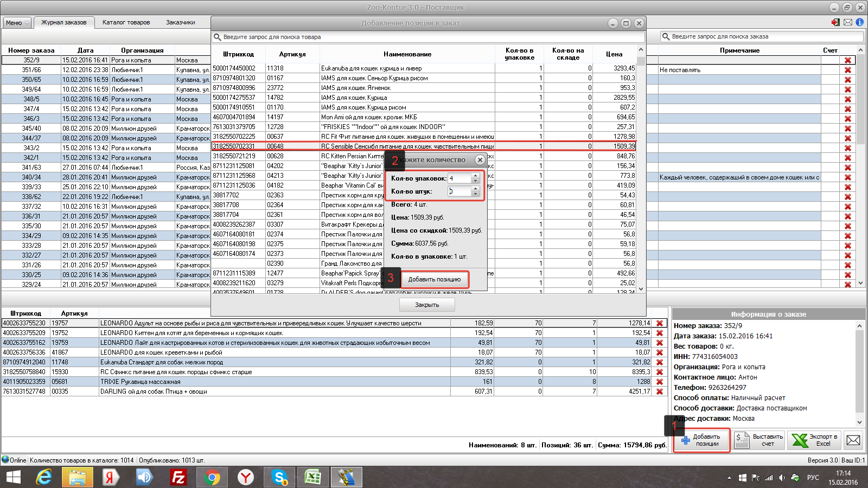Sort product list by Артикул header
The width and height of the screenshot is (868, 488).
292,54
